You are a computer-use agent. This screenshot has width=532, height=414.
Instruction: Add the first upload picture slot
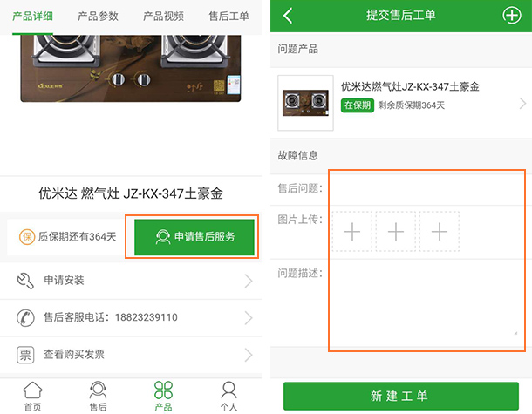tap(352, 232)
